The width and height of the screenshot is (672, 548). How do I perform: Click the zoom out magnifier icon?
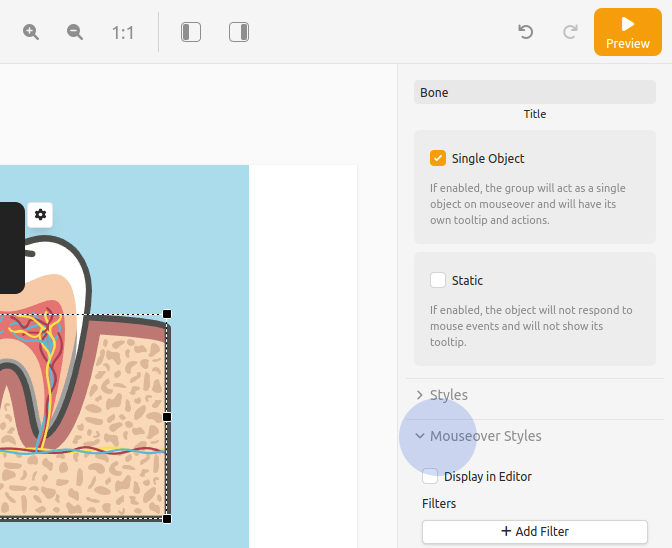coord(75,32)
